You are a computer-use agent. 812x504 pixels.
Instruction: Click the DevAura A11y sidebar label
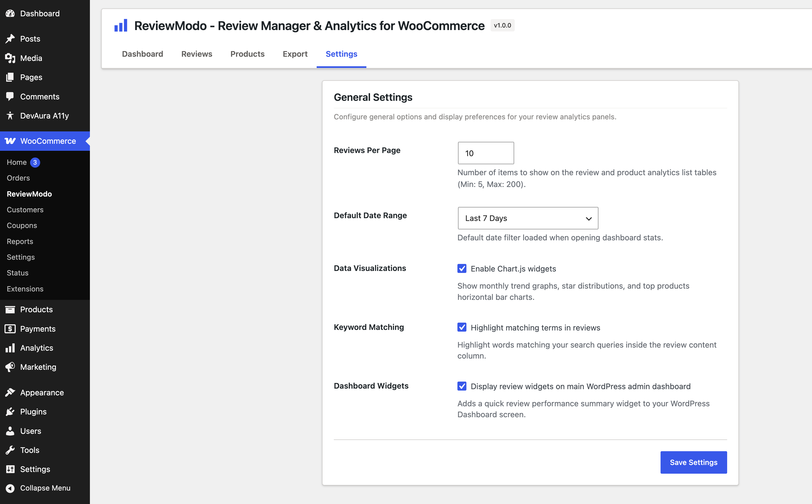[x=45, y=115]
